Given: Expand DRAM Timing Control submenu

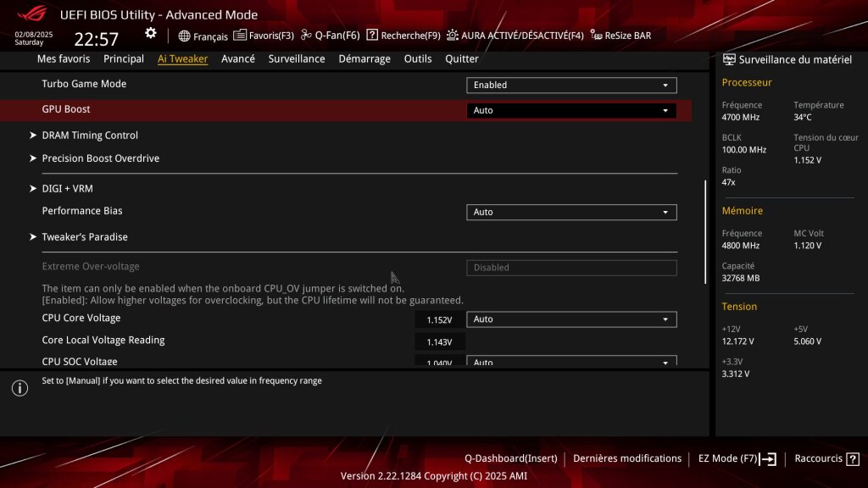Looking at the screenshot, I should pyautogui.click(x=90, y=135).
